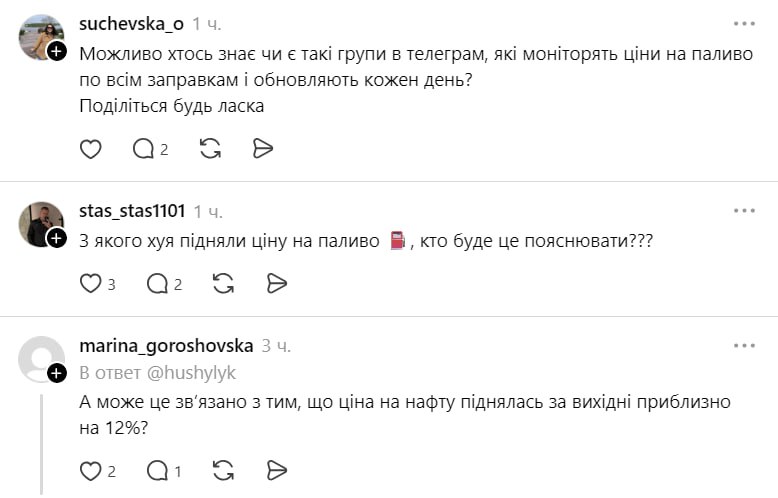Follow suchevska_o via avatar plus badge
778x498 pixels.
(57, 50)
